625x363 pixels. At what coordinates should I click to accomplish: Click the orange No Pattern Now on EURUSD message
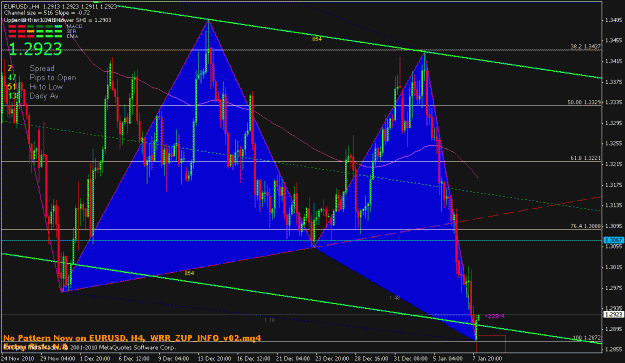[132, 338]
